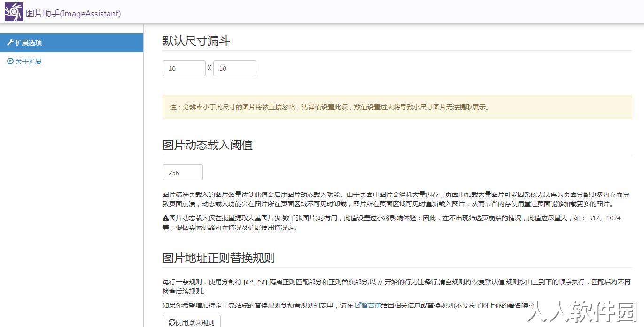Click the 使用默认规则 button
The width and height of the screenshot is (644, 327).
192,322
